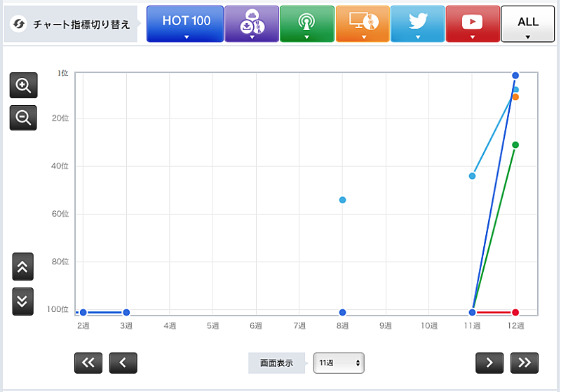Toggle the orange PC and CD lookup metric

[x=362, y=25]
